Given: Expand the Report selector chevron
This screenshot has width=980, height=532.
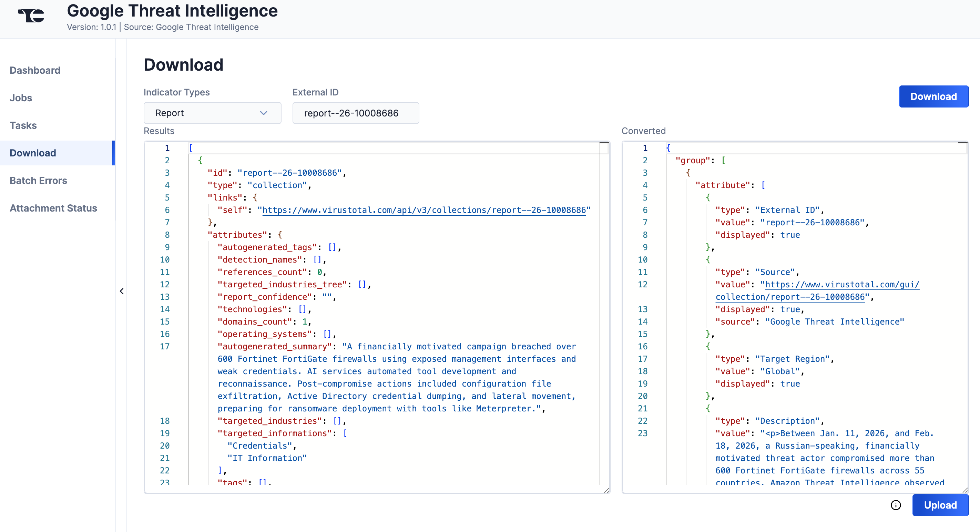Looking at the screenshot, I should pyautogui.click(x=263, y=113).
